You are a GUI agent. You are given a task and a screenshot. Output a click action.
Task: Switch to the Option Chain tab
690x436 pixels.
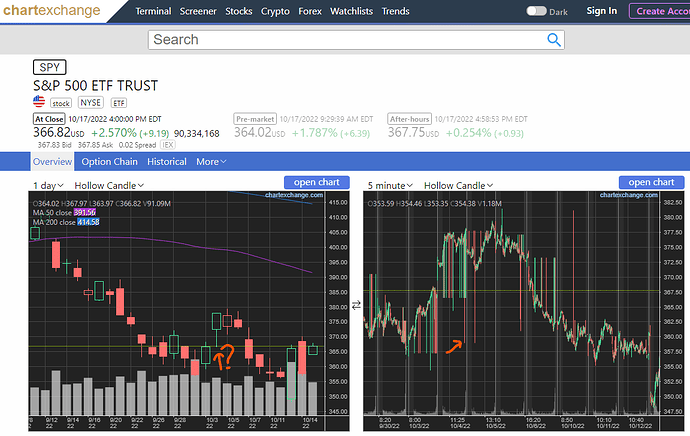coord(110,162)
